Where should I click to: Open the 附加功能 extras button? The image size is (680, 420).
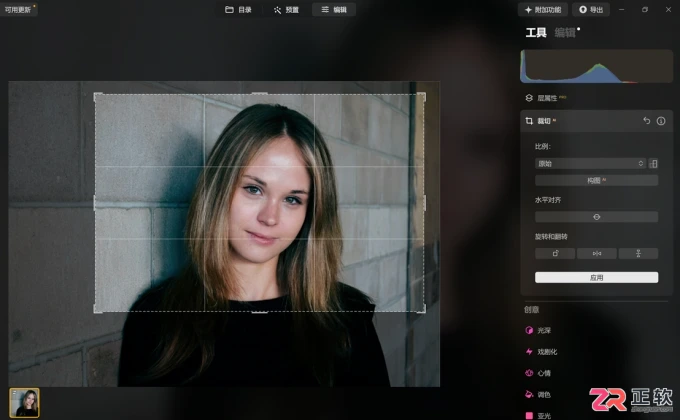[543, 10]
